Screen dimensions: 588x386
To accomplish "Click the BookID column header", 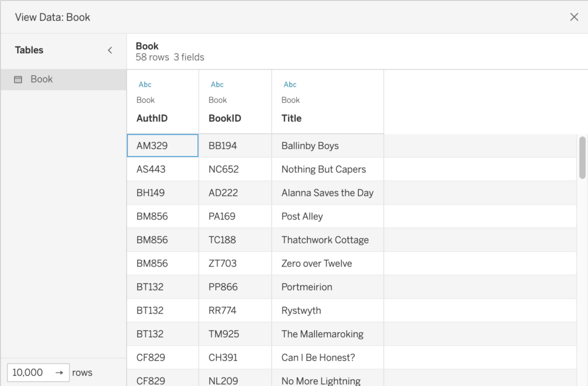I will coord(225,118).
